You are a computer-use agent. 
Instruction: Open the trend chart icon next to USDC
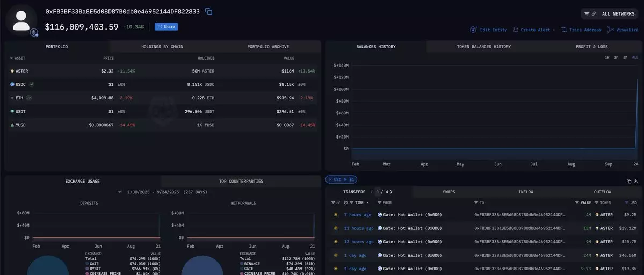(x=32, y=84)
